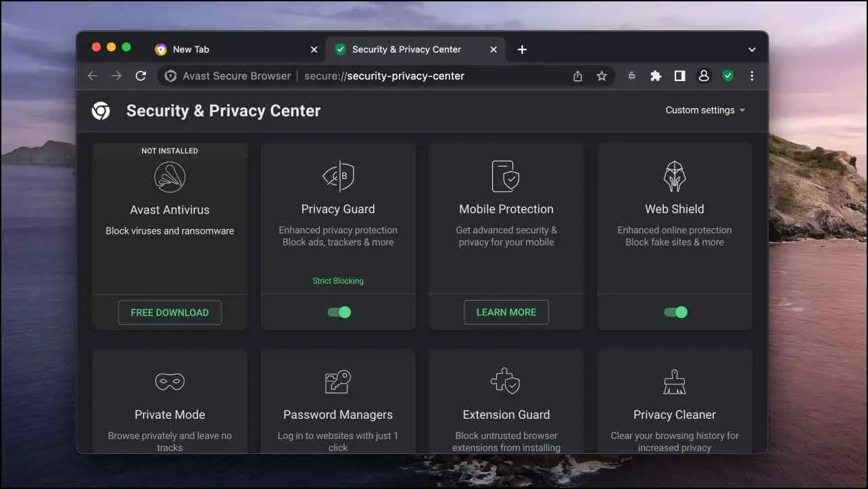Click the Avast Antivirus logo icon

170,178
